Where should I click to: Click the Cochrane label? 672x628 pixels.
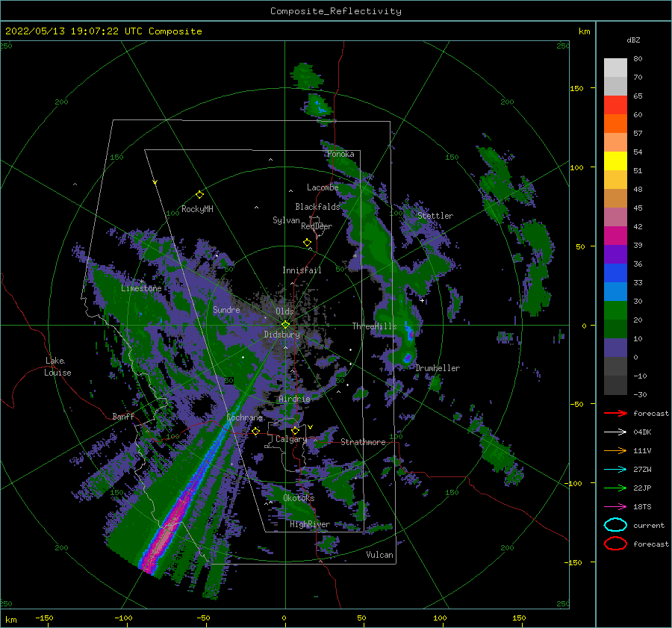tap(244, 417)
